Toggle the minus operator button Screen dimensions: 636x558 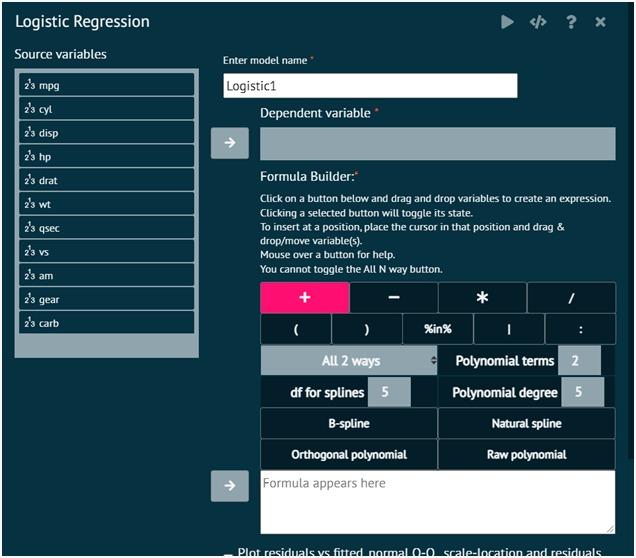(393, 297)
